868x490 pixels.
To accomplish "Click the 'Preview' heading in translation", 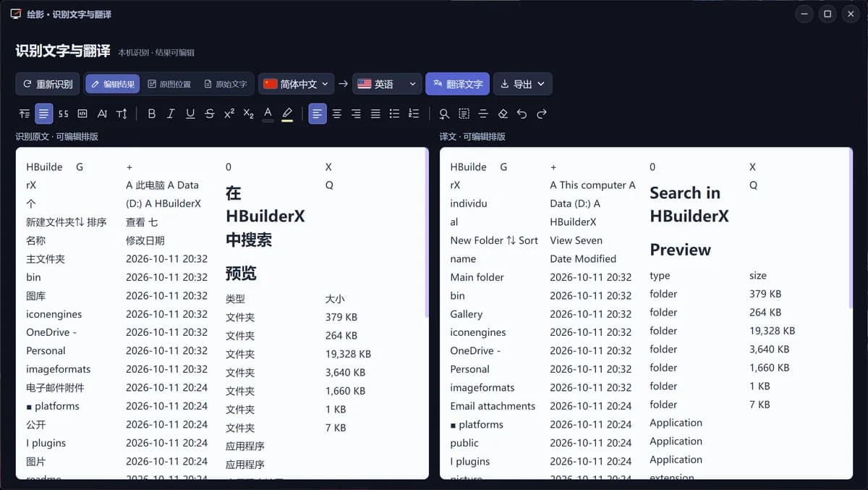I will pos(680,250).
